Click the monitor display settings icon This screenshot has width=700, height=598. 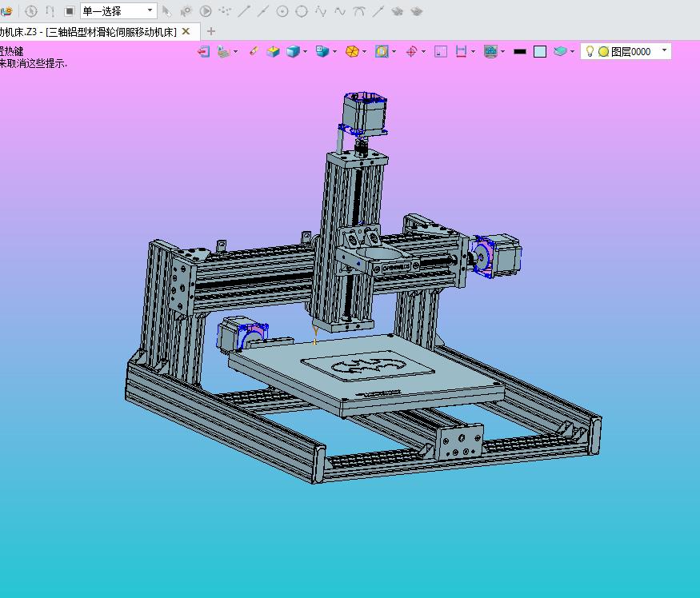click(x=490, y=51)
